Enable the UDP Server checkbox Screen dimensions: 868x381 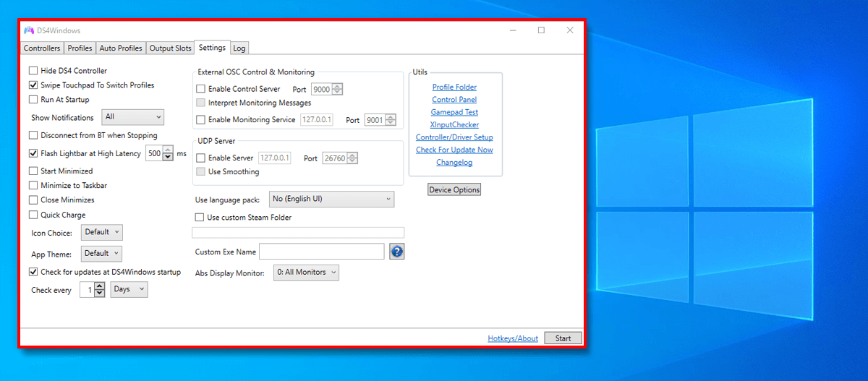pos(201,158)
